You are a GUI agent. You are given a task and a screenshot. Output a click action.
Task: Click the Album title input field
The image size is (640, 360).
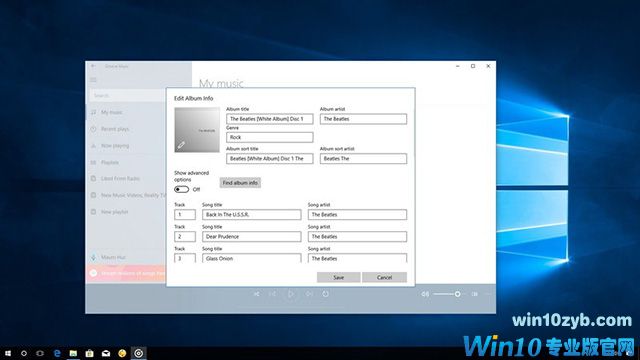(x=269, y=119)
